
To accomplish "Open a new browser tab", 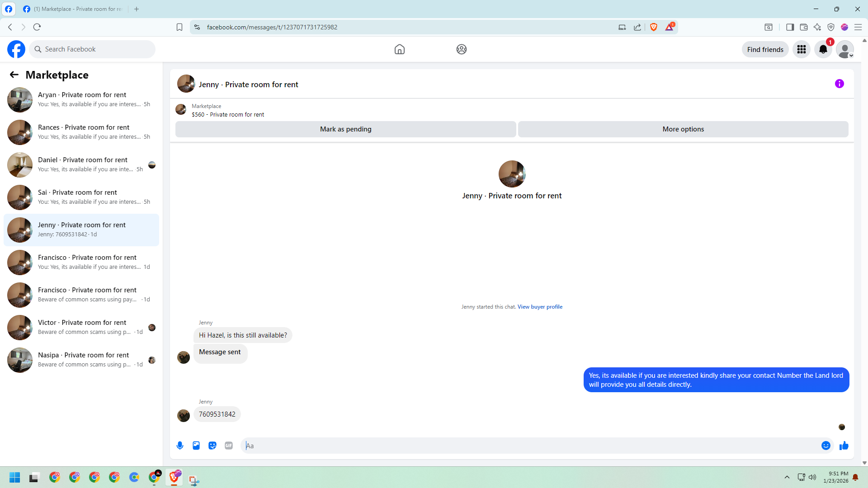I will (x=137, y=9).
